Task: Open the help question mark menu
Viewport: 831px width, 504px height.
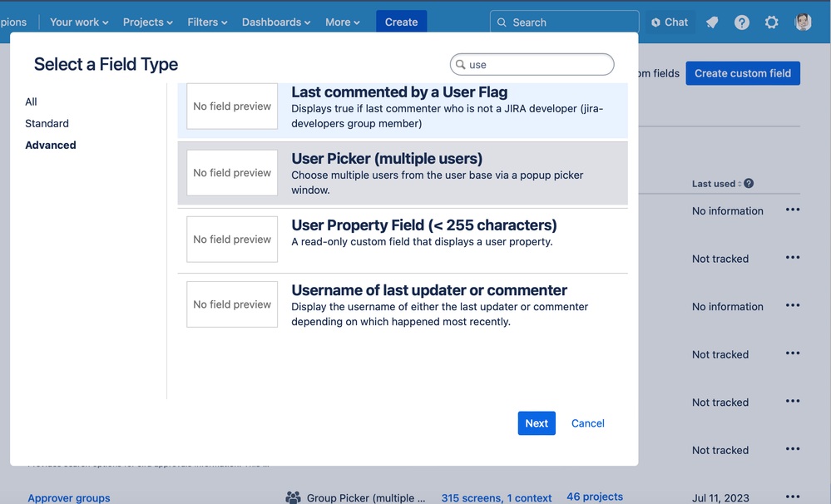Action: (x=741, y=22)
